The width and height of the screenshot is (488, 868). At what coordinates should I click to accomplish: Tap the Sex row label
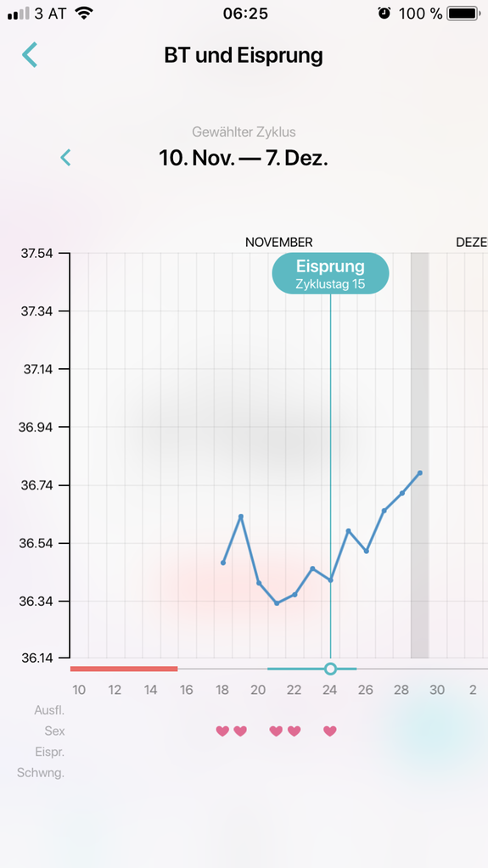point(55,731)
